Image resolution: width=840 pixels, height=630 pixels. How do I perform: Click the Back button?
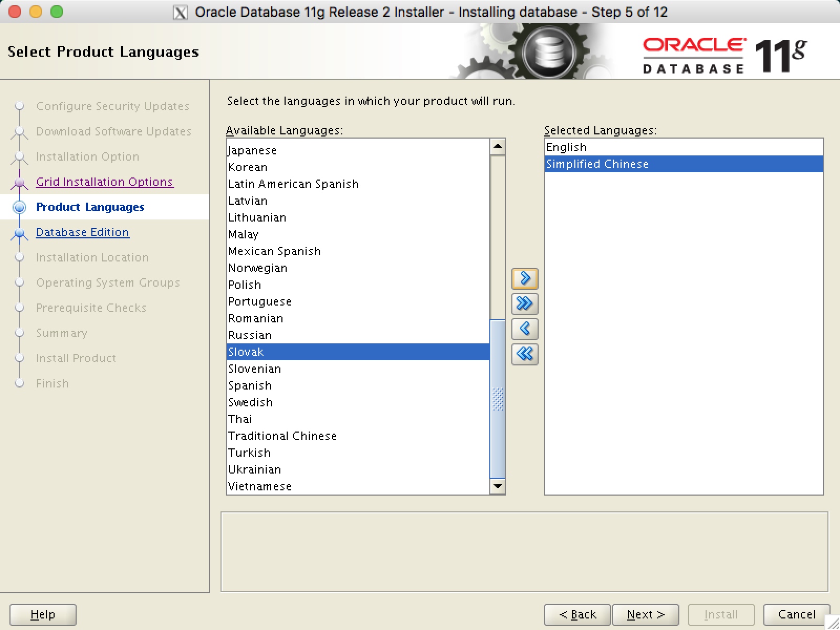click(x=576, y=614)
